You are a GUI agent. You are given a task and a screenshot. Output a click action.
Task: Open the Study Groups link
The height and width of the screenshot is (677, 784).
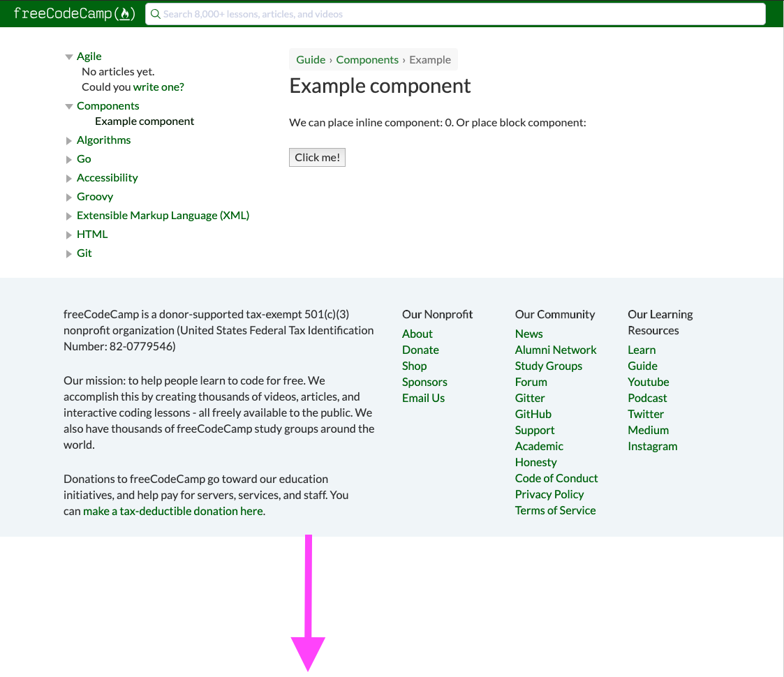[549, 366]
